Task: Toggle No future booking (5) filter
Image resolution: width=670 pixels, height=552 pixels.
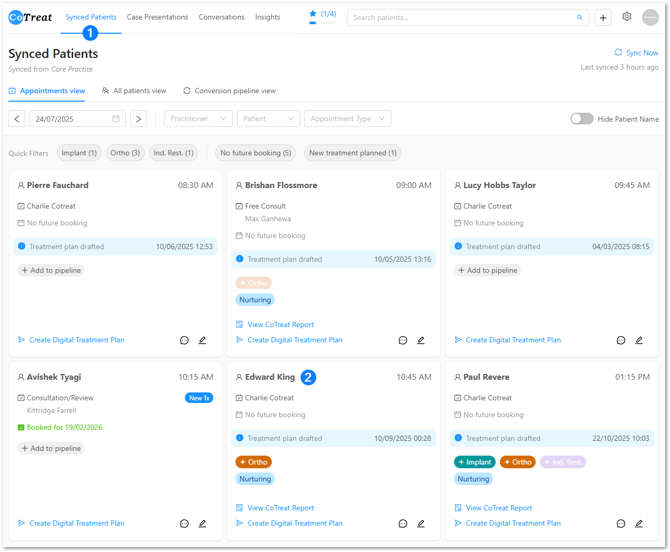Action: tap(256, 153)
